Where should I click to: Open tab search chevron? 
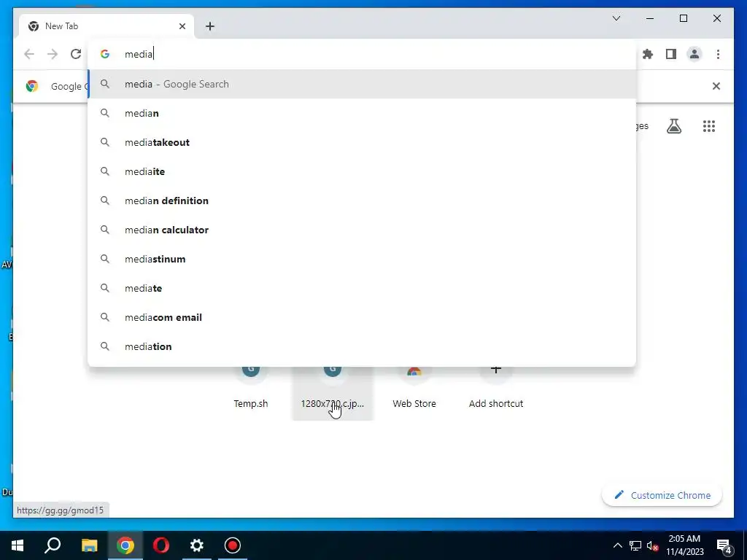[616, 18]
